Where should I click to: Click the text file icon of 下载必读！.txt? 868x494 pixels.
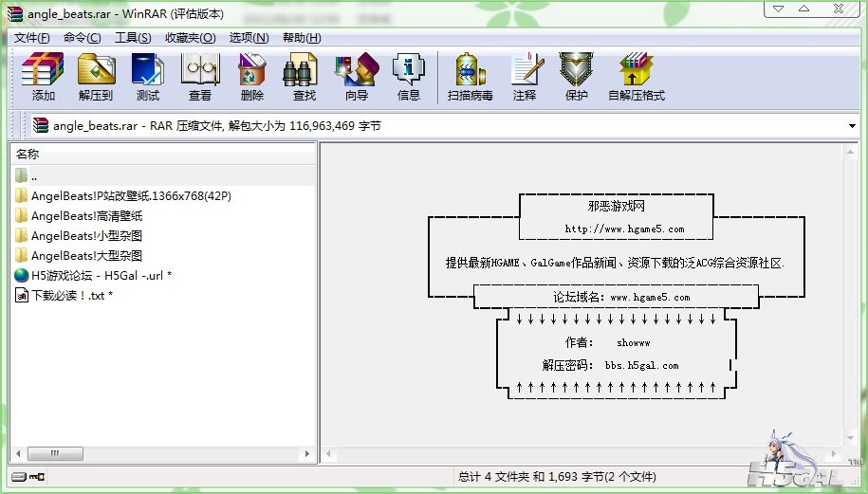22,296
